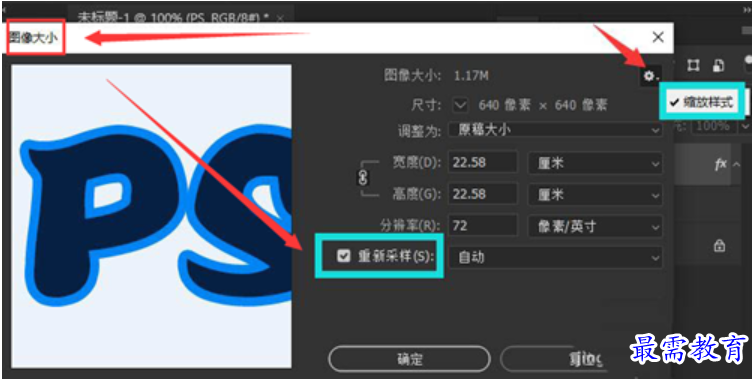Viewport: 754px width, 380px height.
Task: Open the 尺寸 units dropdown chevron
Action: (461, 104)
